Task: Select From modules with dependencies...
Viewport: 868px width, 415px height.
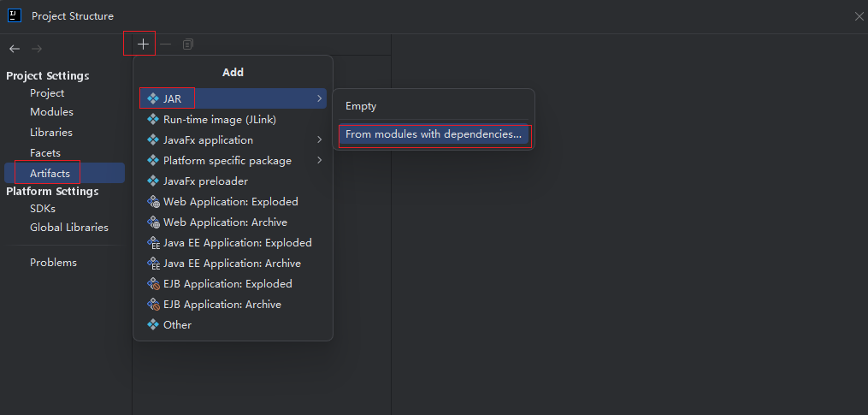Action: 434,134
